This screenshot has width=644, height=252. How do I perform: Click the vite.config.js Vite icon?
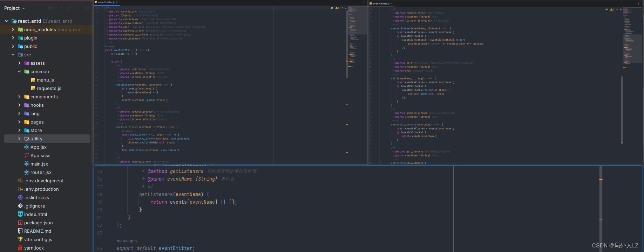pos(20,239)
